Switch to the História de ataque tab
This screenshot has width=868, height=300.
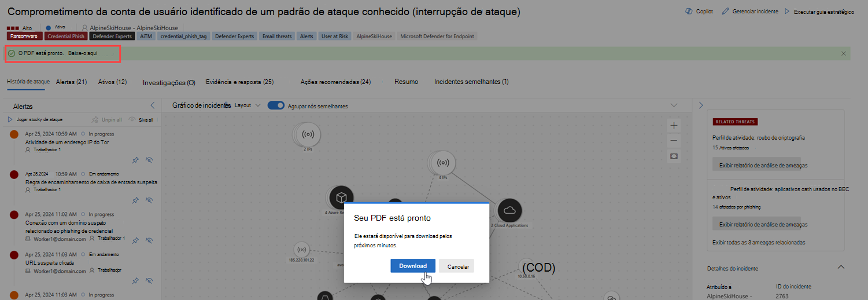pyautogui.click(x=28, y=82)
